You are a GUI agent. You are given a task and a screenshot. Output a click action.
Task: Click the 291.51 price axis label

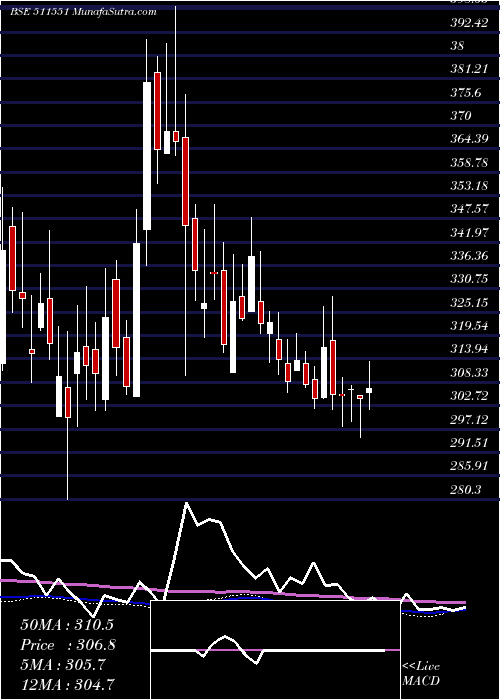pyautogui.click(x=469, y=442)
